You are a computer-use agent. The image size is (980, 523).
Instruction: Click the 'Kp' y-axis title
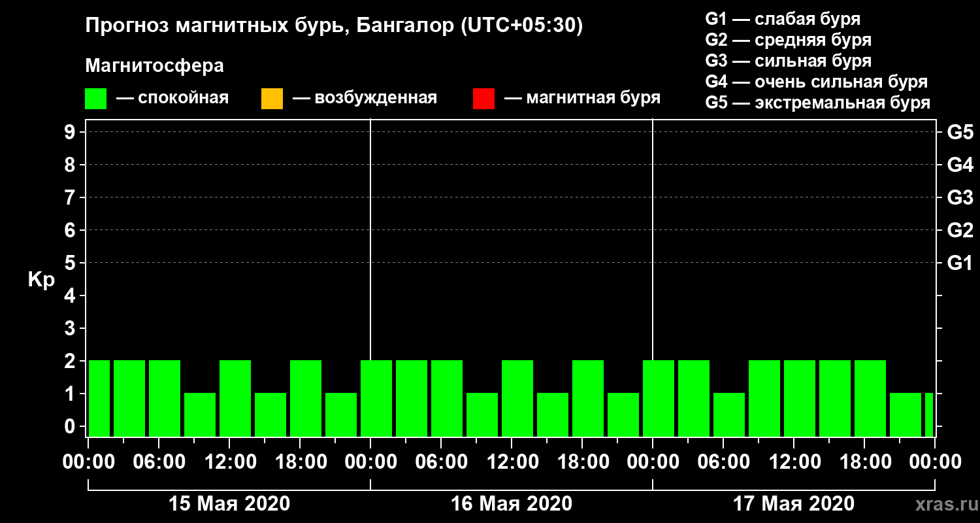point(41,280)
